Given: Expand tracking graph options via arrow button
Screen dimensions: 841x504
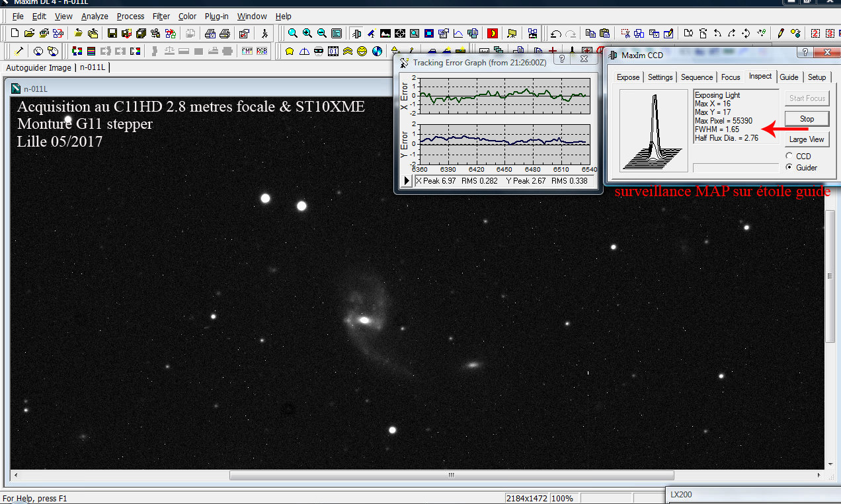Looking at the screenshot, I should click(407, 181).
